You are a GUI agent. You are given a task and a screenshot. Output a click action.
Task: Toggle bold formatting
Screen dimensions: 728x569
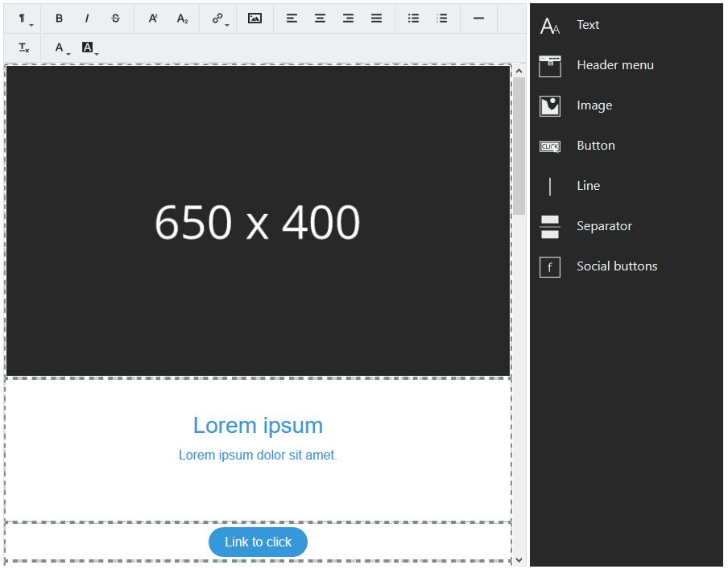point(59,19)
